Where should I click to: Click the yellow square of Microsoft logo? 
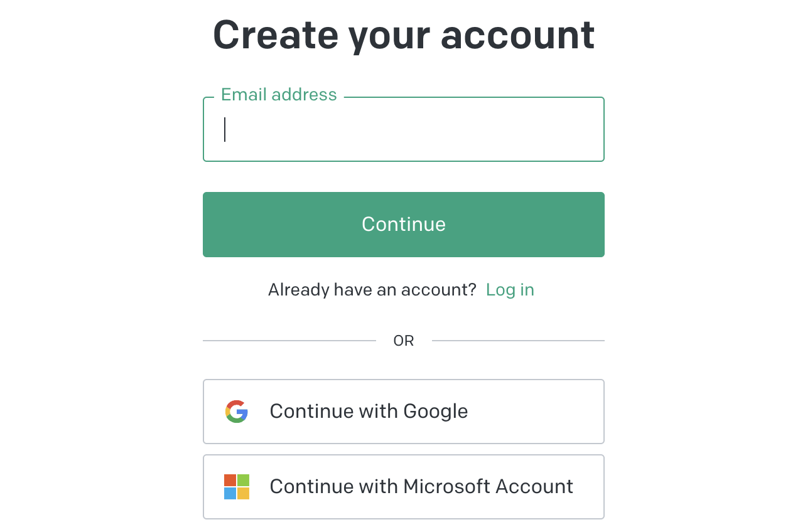coord(243,493)
